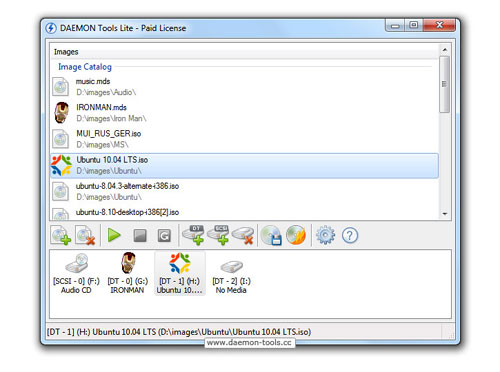Screen dimensions: 500x372
Task: Open Help with the question mark icon
Action: click(x=350, y=236)
